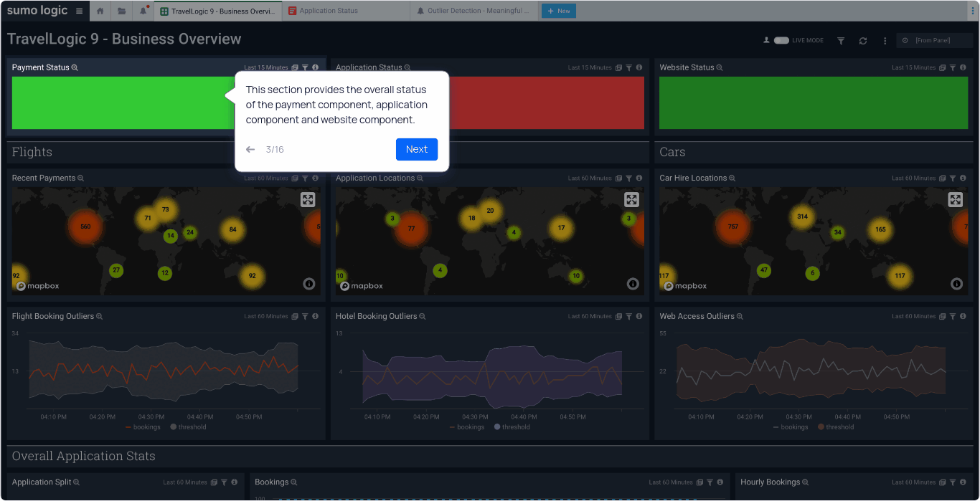The image size is (980, 501).
Task: Click the 560 cluster on Recent Payments map
Action: [85, 226]
